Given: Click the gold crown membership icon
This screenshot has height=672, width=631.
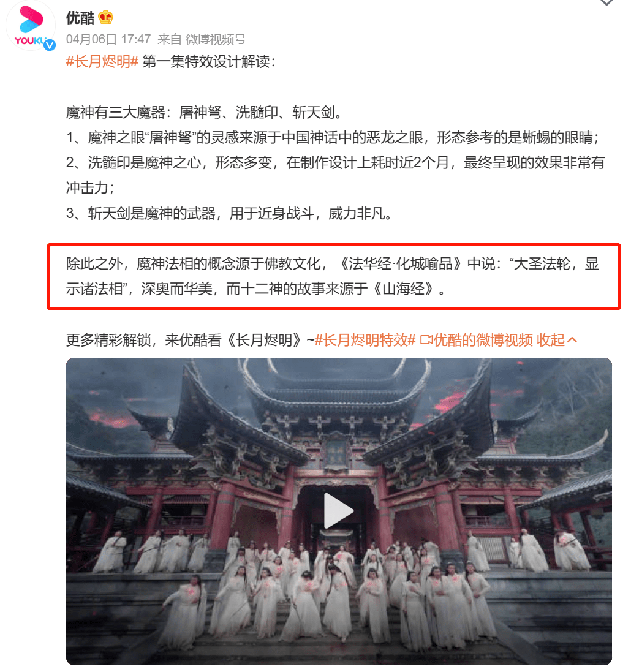Looking at the screenshot, I should (x=105, y=18).
